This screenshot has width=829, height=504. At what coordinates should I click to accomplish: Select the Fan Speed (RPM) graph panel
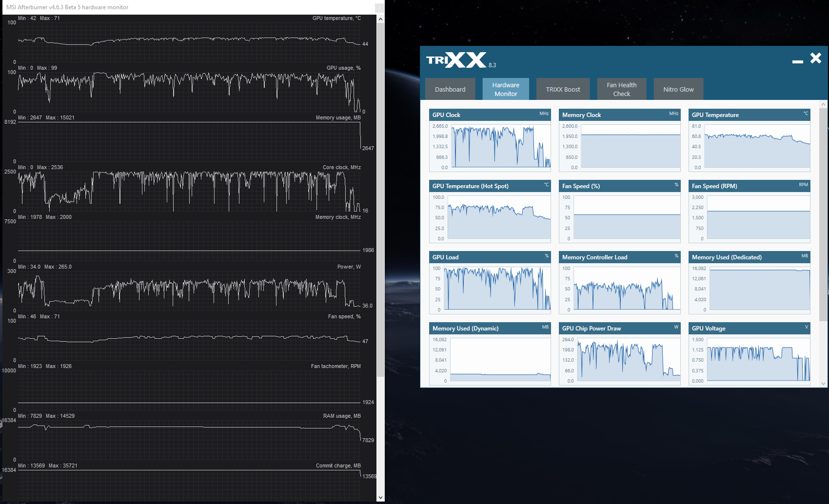(x=750, y=212)
